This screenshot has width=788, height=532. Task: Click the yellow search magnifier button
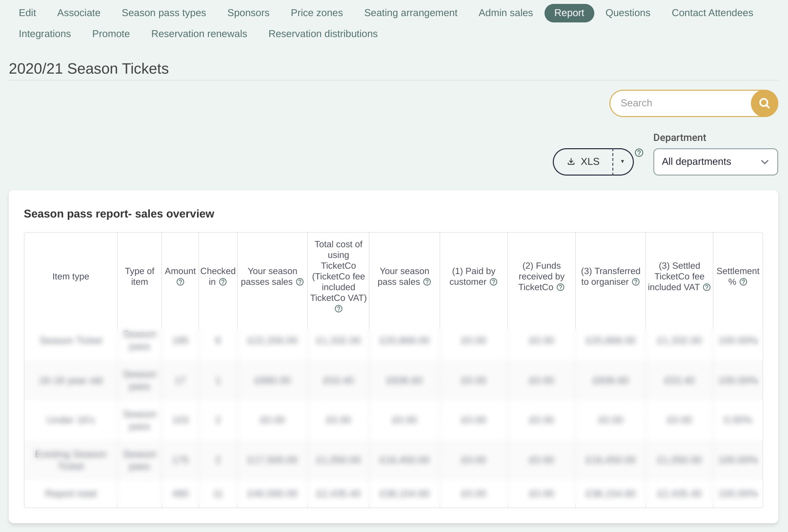(764, 103)
